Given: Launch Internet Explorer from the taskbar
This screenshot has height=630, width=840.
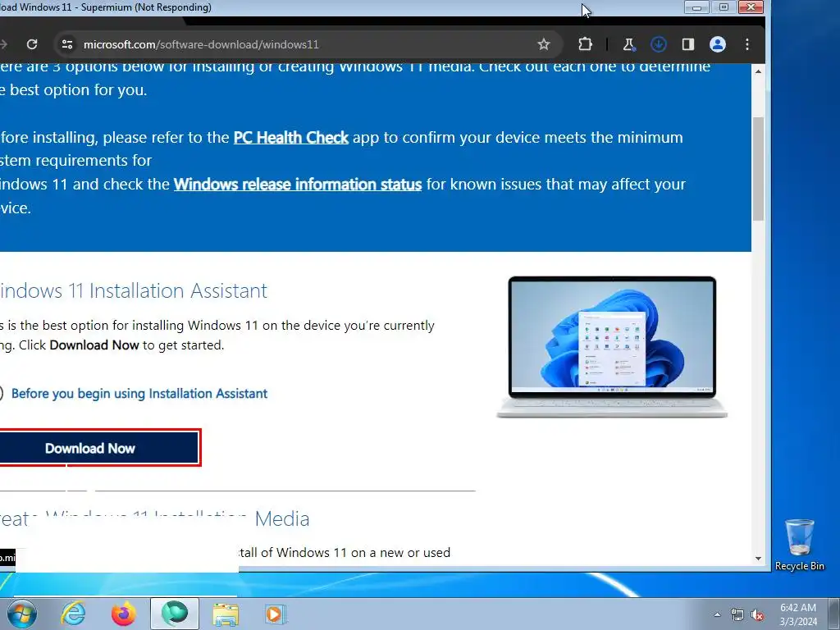Looking at the screenshot, I should (73, 614).
